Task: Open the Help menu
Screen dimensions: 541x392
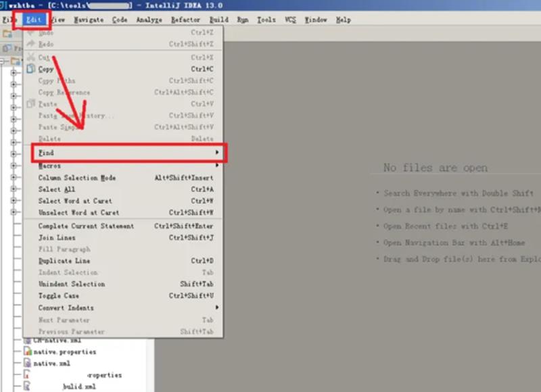Action: (x=344, y=20)
